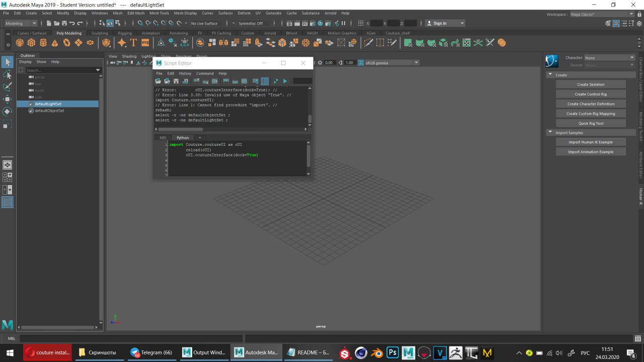This screenshot has height=362, width=644.
Task: Save script icon in Script Editor
Action: 176,81
